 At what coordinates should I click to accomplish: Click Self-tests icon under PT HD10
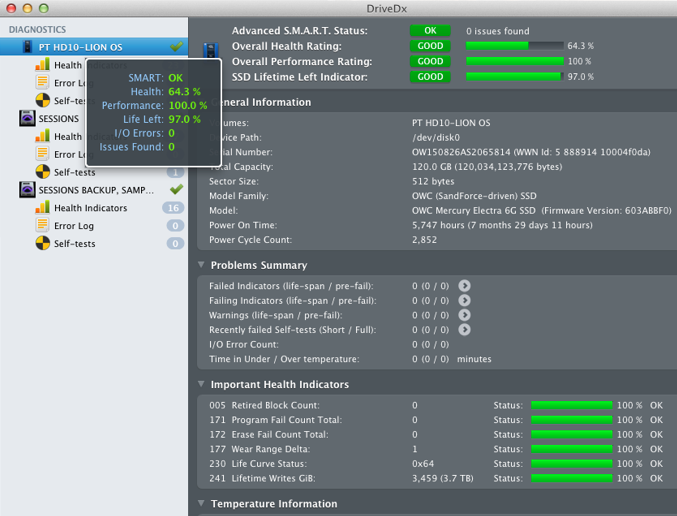42,100
